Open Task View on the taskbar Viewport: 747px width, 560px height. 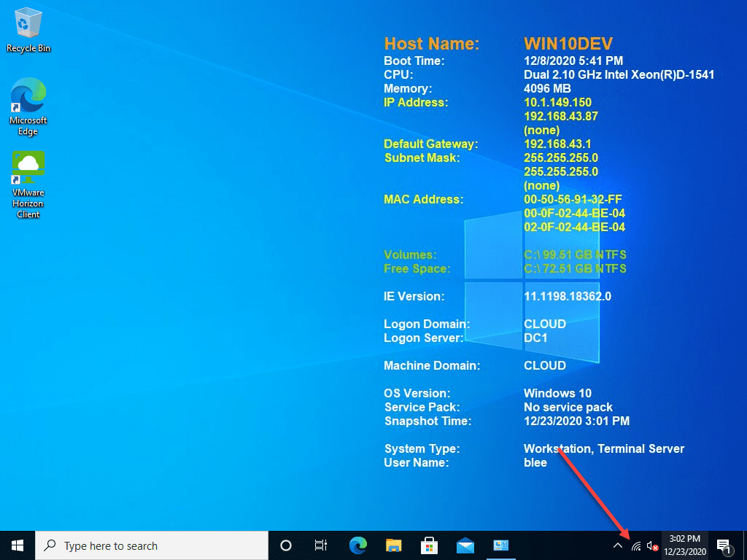320,545
